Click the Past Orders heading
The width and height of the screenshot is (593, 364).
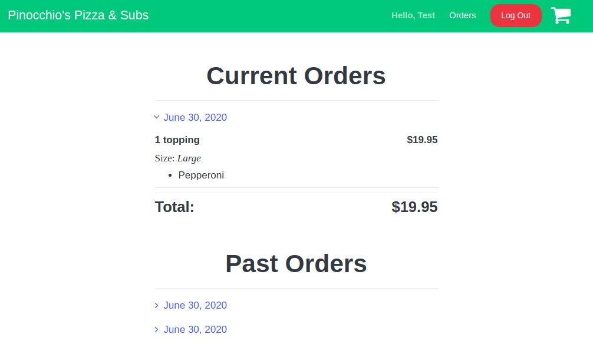(296, 264)
